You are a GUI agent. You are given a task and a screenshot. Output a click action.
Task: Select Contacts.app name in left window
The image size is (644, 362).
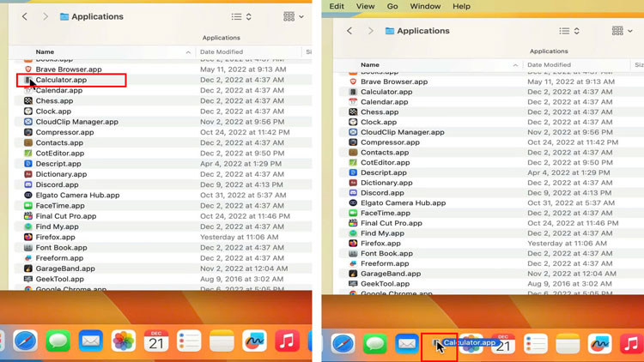click(59, 143)
